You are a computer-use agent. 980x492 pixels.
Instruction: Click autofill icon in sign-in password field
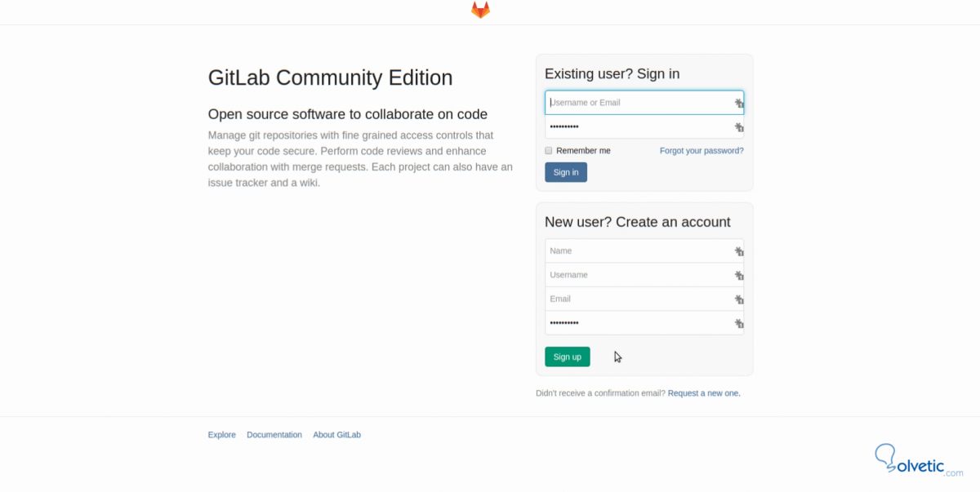tap(738, 127)
